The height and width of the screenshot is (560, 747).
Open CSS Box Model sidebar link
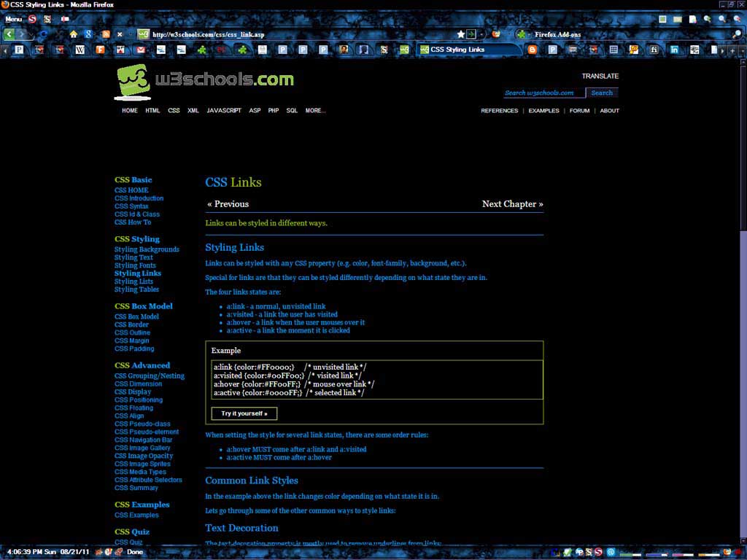pos(136,316)
